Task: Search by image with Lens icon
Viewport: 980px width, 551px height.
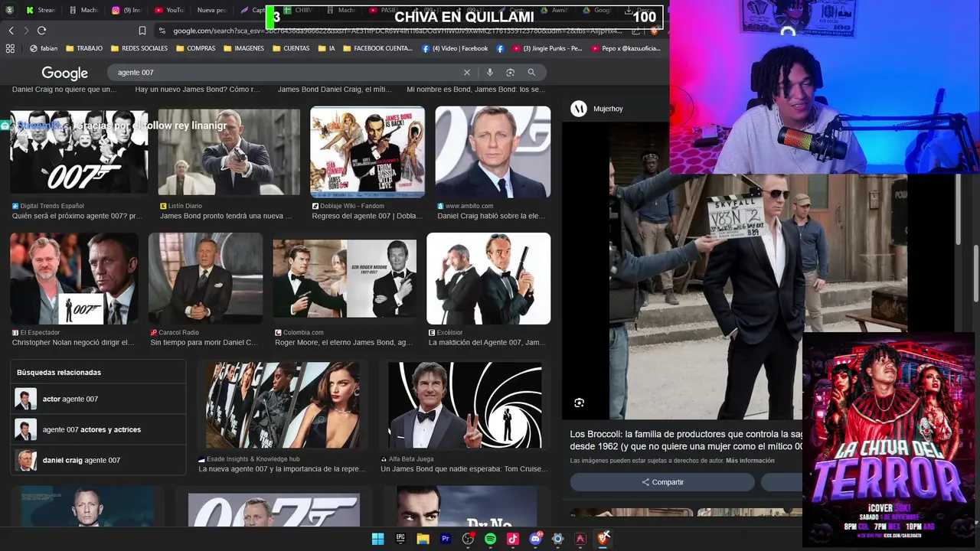Action: click(510, 72)
